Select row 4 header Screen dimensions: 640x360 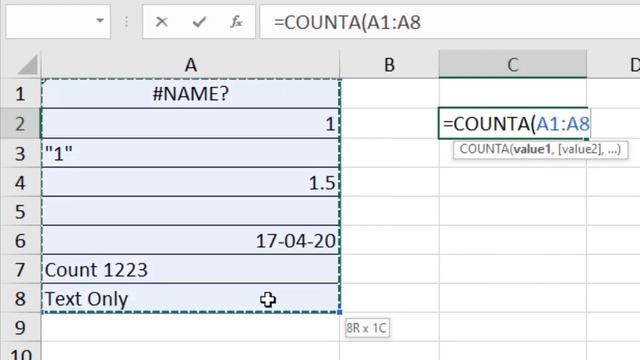[x=20, y=182]
